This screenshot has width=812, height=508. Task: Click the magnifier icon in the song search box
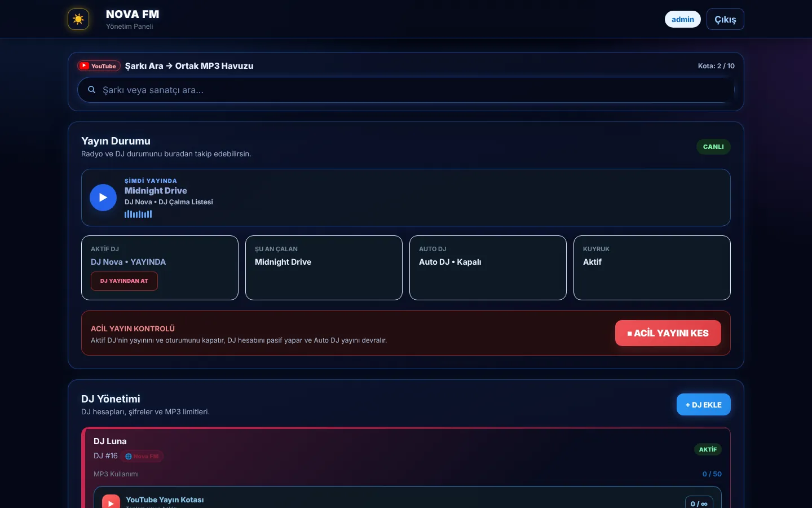(x=91, y=90)
